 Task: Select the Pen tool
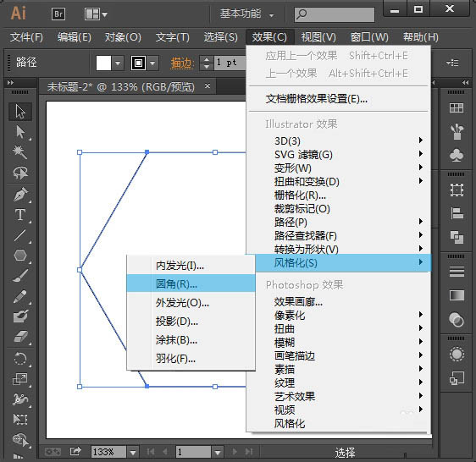tap(20, 194)
